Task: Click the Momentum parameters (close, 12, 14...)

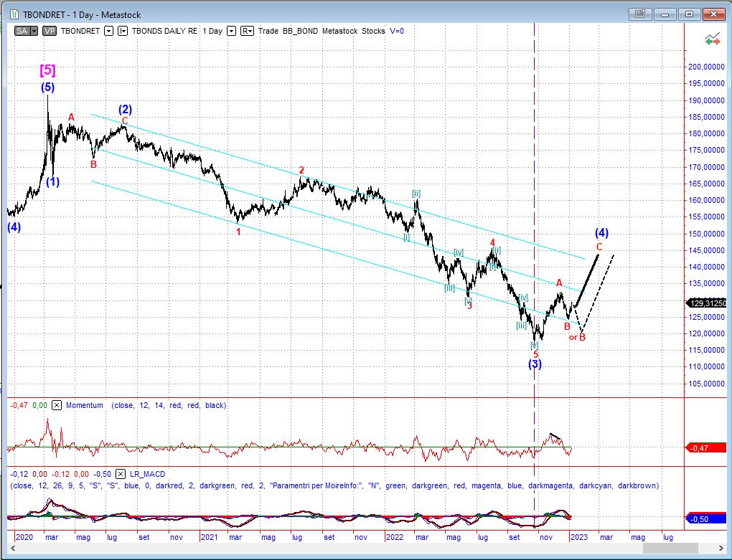Action: coord(169,405)
